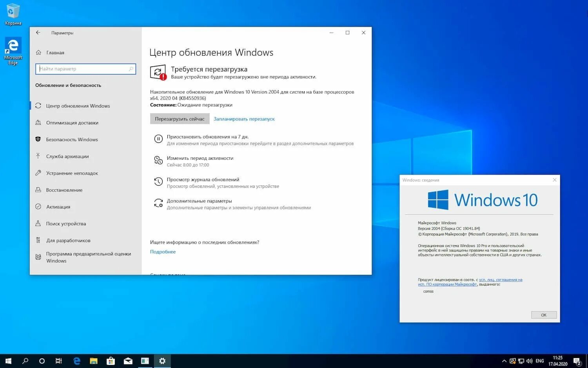Open Microsoft Edge desktop shortcut
Screen dimensions: 588x368
[x=13, y=51]
